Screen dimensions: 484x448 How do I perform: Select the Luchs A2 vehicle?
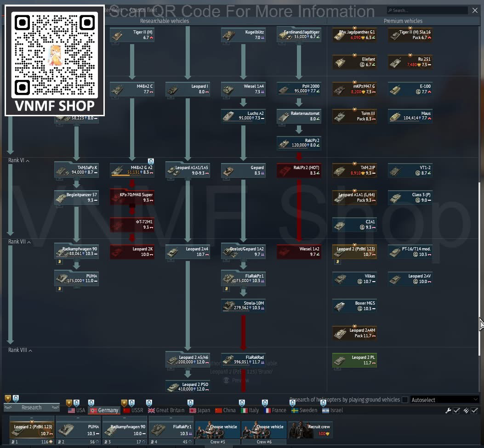pyautogui.click(x=243, y=116)
